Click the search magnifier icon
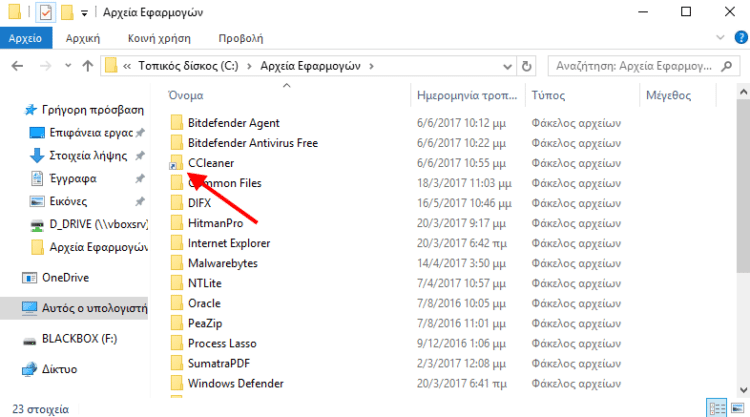 pos(727,66)
